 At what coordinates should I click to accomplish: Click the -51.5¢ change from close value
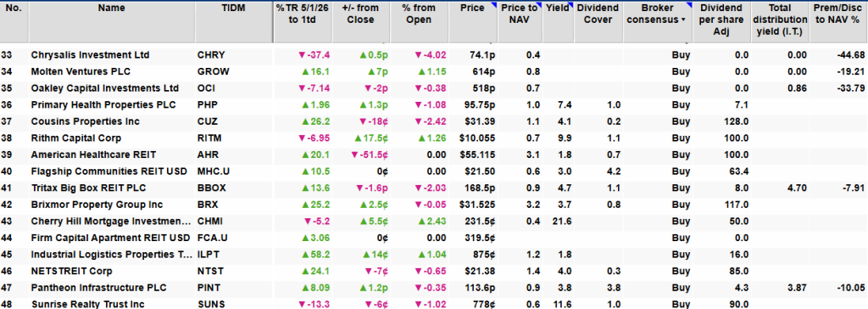(x=370, y=154)
